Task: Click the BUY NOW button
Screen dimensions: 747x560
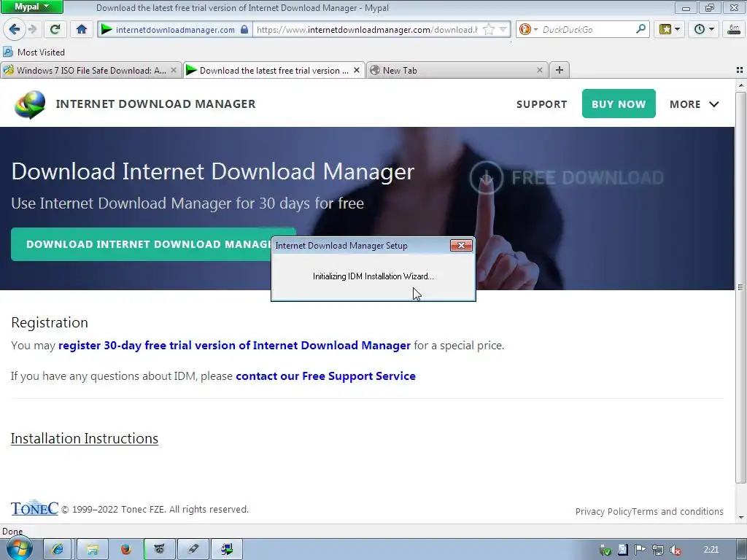Action: (x=619, y=104)
